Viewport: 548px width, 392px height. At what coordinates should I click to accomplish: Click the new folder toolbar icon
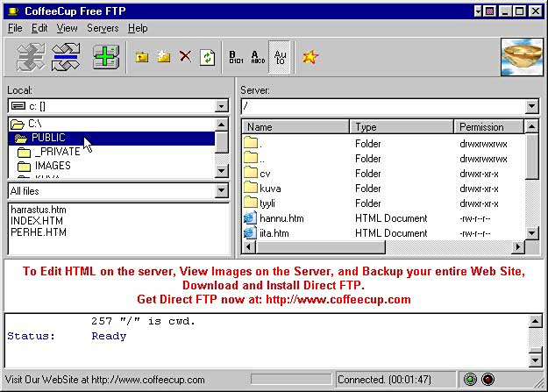pos(163,57)
